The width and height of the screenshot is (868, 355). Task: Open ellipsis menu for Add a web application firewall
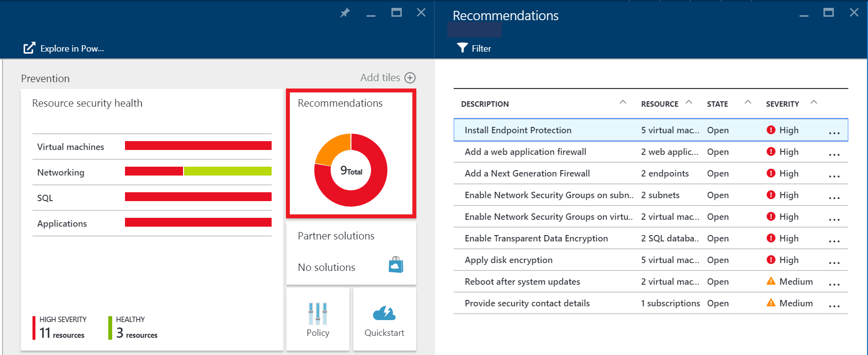tap(834, 155)
